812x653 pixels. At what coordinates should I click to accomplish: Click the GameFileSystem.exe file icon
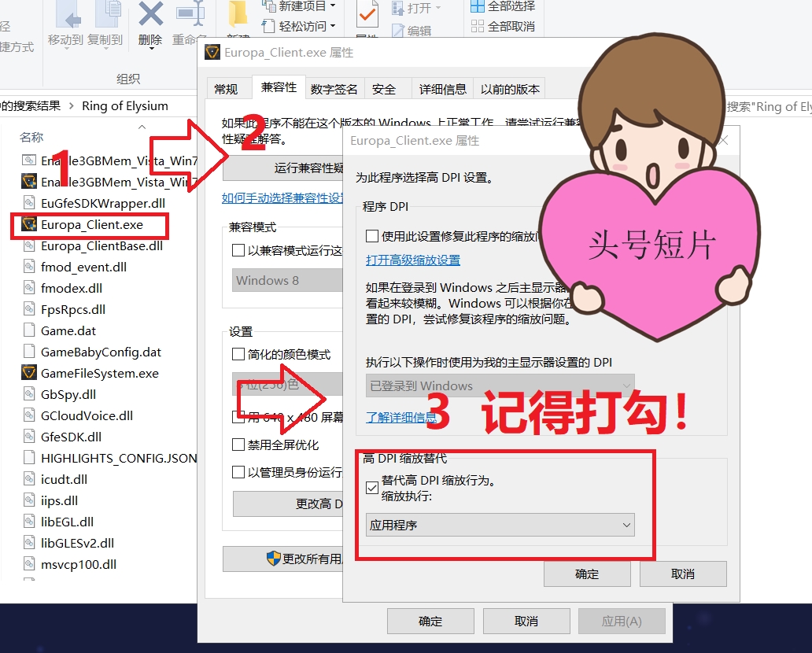pyautogui.click(x=29, y=373)
